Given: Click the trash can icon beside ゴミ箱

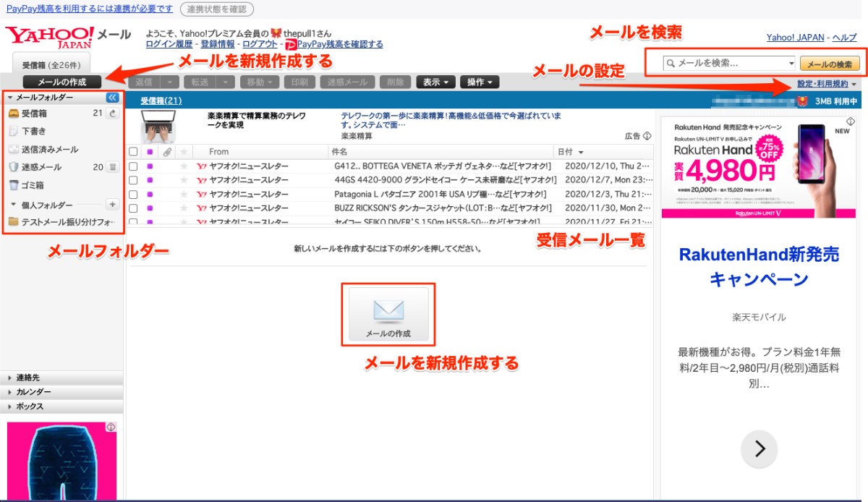Looking at the screenshot, I should click(13, 185).
